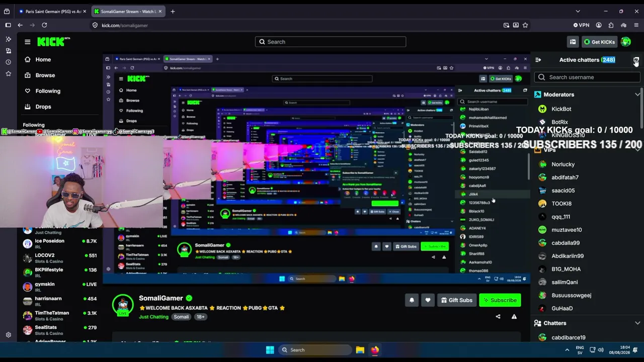
Task: Collapse the Moderators section
Action: [637, 95]
